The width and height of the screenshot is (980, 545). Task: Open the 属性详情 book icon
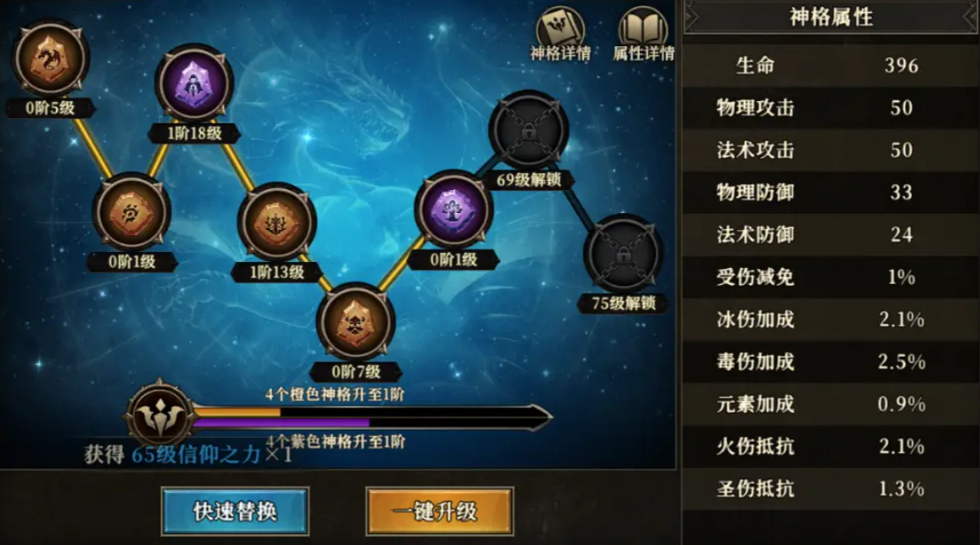(x=643, y=35)
